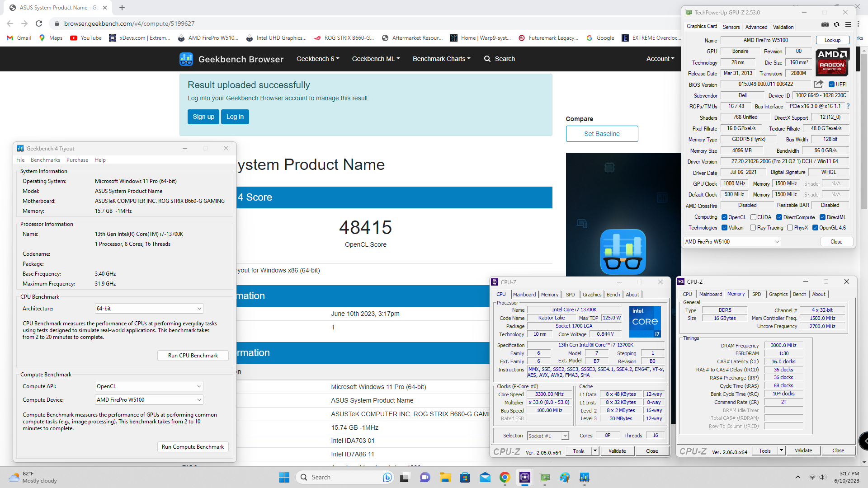Open the Socket #1 selection dropdown in CPU-Z

pos(547,436)
